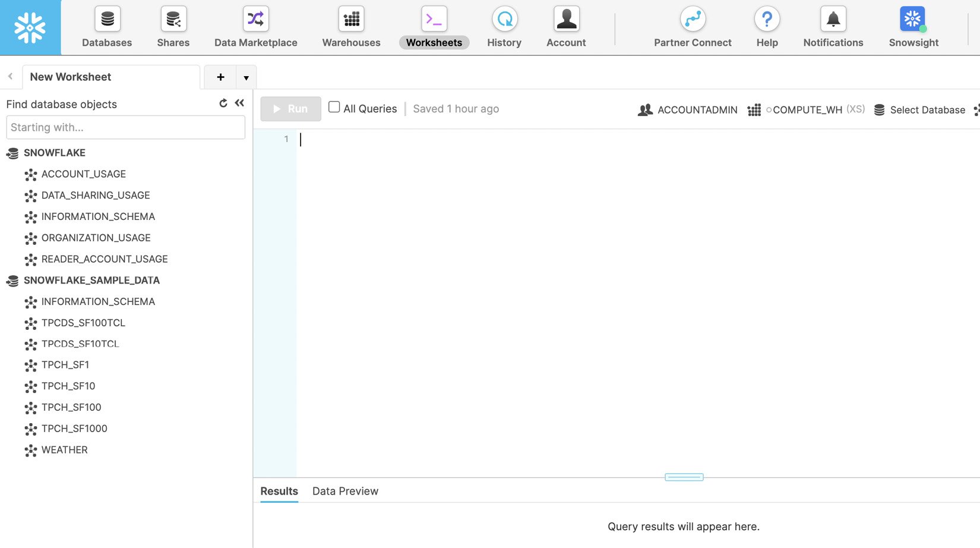Open the Shares icon in top navigation

click(173, 19)
